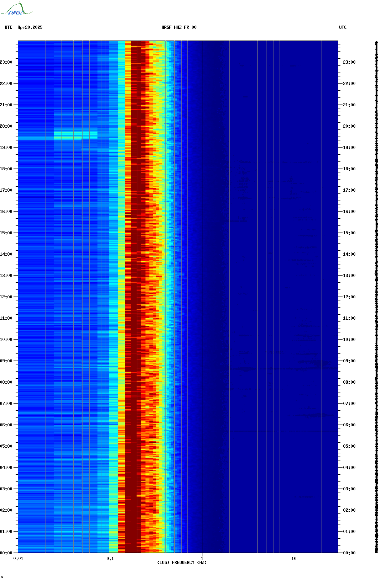This screenshot has width=392, height=581.
Task: Click 01:00 on the left time axis
Action: (x=6, y=532)
